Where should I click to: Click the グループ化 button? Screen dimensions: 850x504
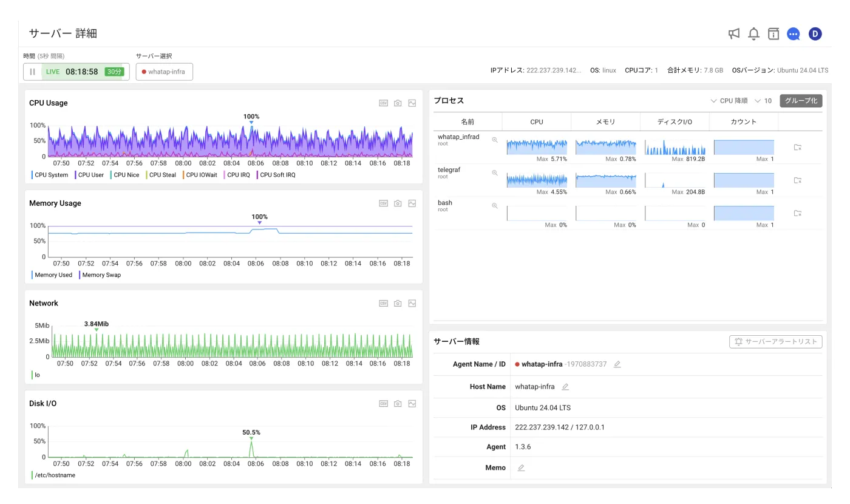point(801,101)
